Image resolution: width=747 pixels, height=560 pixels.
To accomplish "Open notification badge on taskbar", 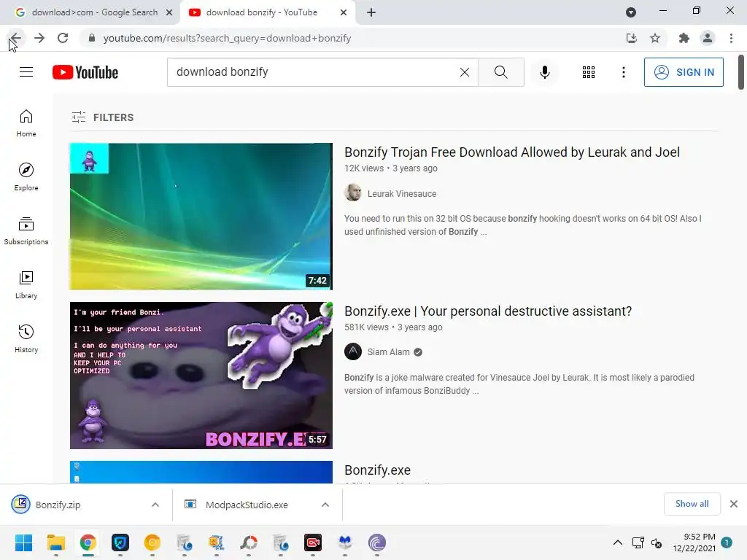I will pyautogui.click(x=727, y=542).
